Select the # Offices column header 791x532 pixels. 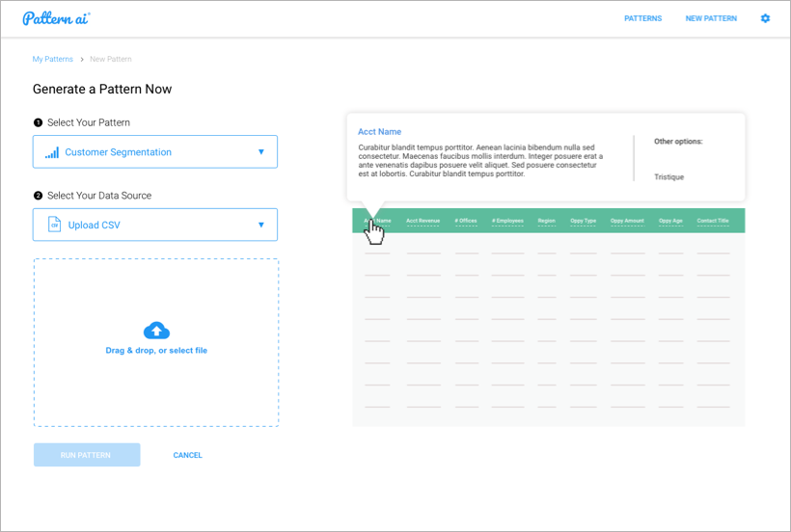point(467,221)
